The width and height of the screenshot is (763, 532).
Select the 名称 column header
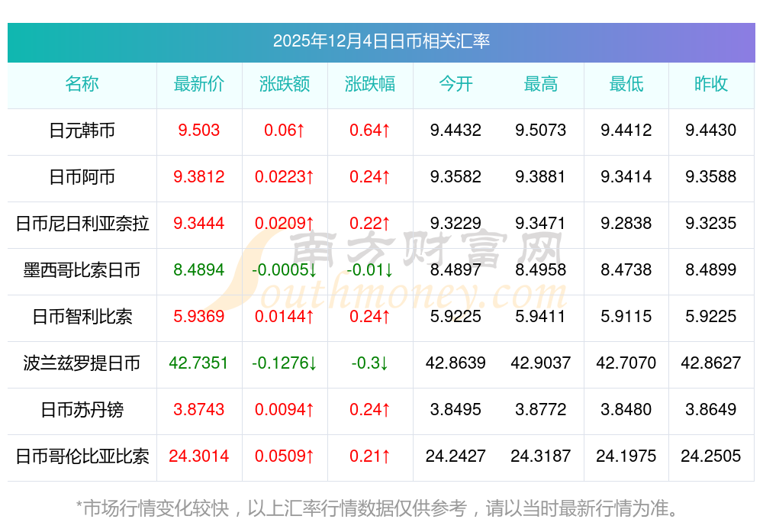pyautogui.click(x=82, y=84)
